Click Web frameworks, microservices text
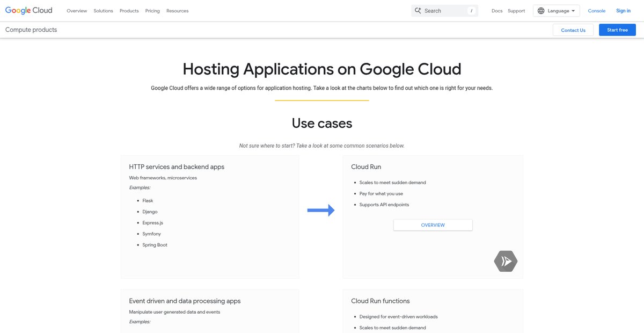644x333 pixels. click(x=163, y=178)
